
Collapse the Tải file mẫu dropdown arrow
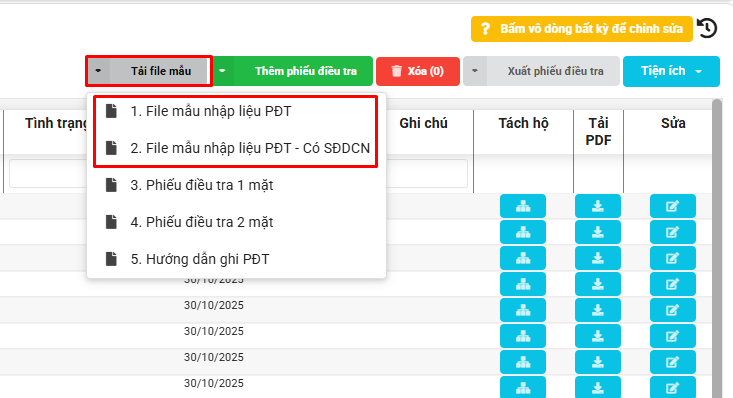click(x=98, y=71)
